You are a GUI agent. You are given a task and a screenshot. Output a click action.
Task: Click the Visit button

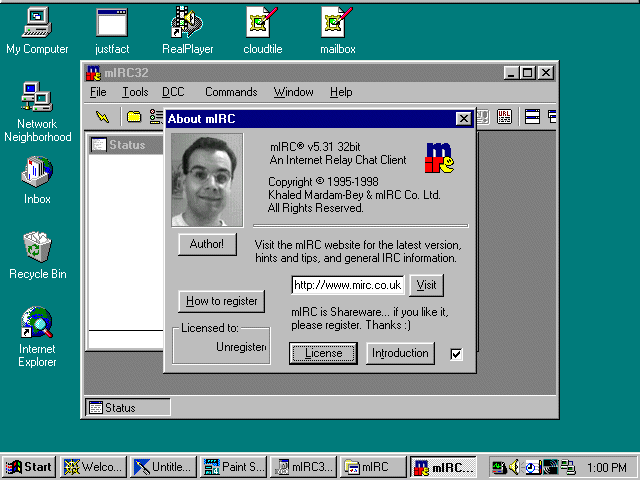pyautogui.click(x=427, y=285)
